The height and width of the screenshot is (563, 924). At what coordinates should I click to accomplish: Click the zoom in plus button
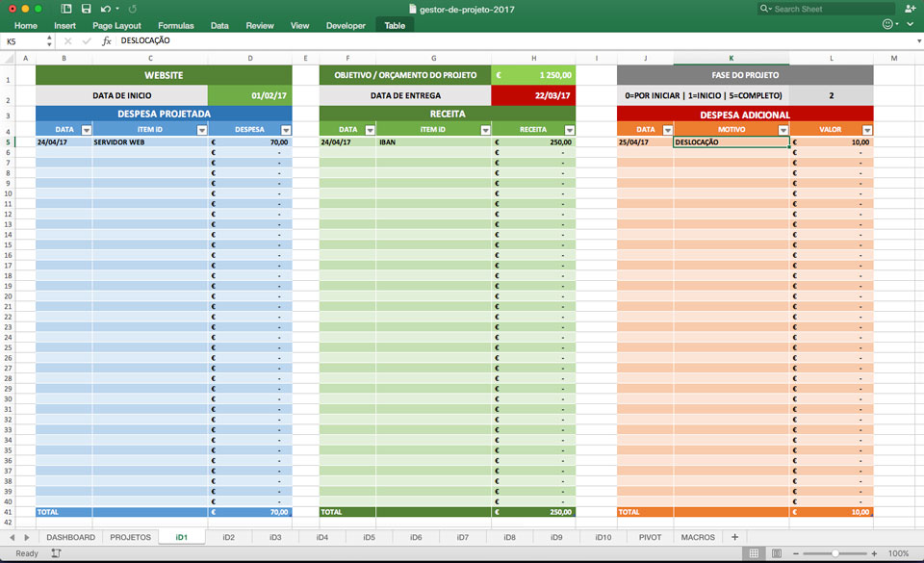pyautogui.click(x=875, y=553)
